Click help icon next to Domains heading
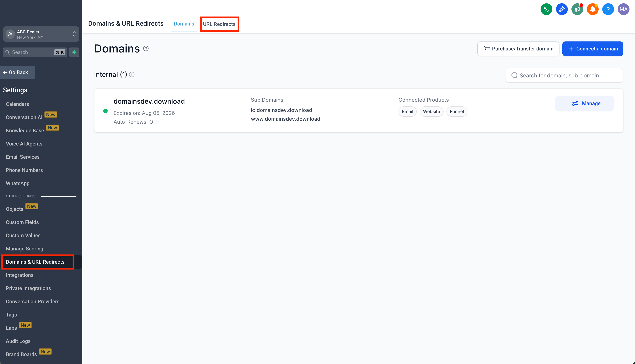This screenshot has width=635, height=364. [146, 48]
